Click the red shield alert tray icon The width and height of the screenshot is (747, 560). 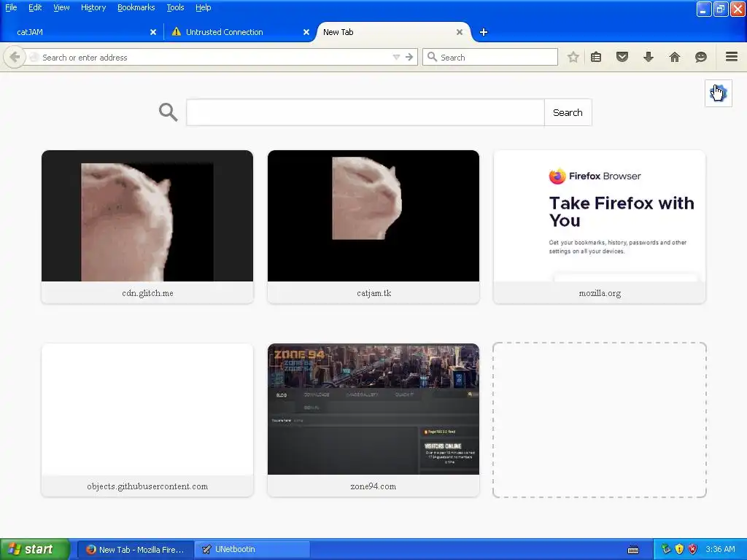pos(693,549)
